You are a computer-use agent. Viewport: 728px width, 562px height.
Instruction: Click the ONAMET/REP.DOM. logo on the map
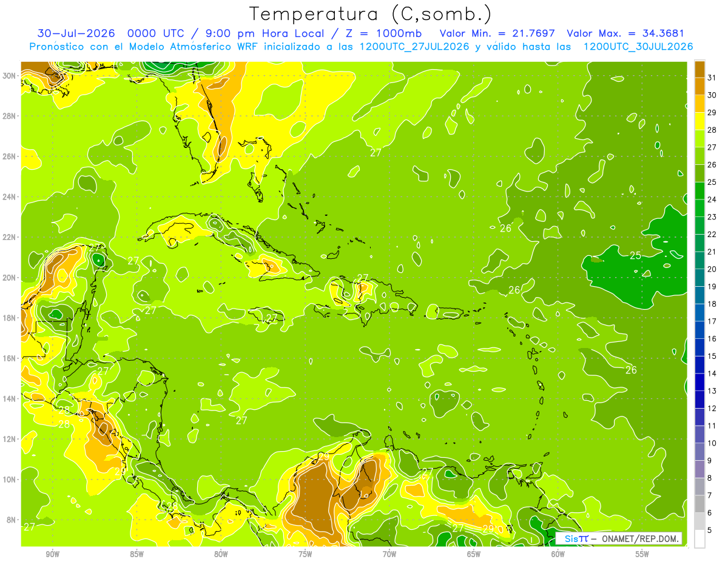(619, 538)
